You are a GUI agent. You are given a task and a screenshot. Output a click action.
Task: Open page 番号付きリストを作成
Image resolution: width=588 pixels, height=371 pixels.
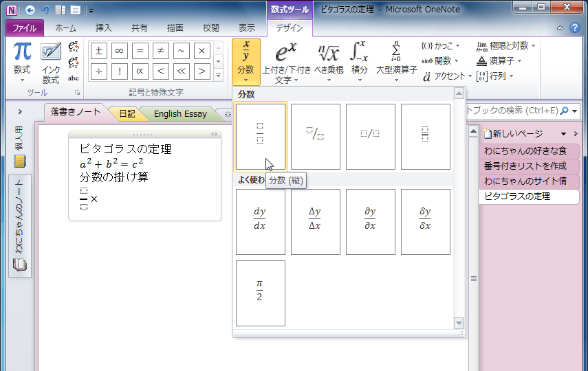click(x=529, y=166)
